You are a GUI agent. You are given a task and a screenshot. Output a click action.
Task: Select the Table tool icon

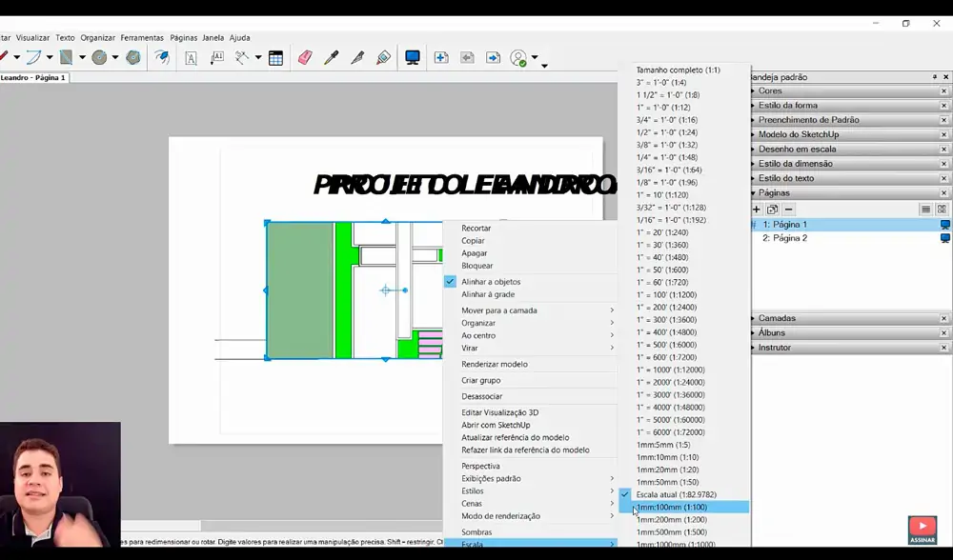pos(276,58)
